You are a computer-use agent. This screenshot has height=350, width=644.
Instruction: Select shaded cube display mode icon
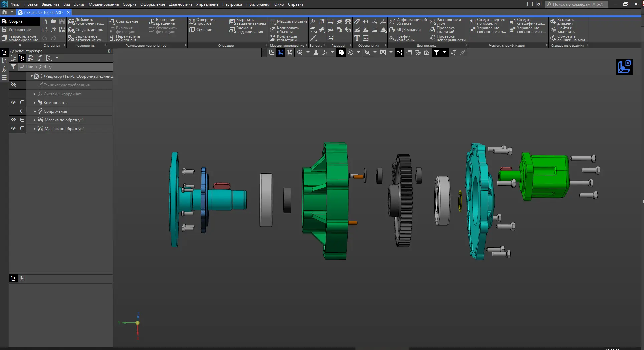pos(341,52)
